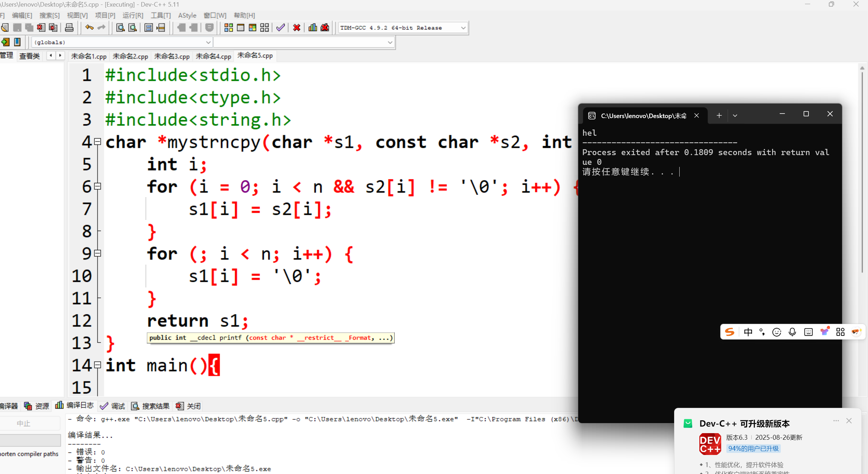The width and height of the screenshot is (868, 474).
Task: Collapse the for-loop fold at line 9
Action: (98, 253)
